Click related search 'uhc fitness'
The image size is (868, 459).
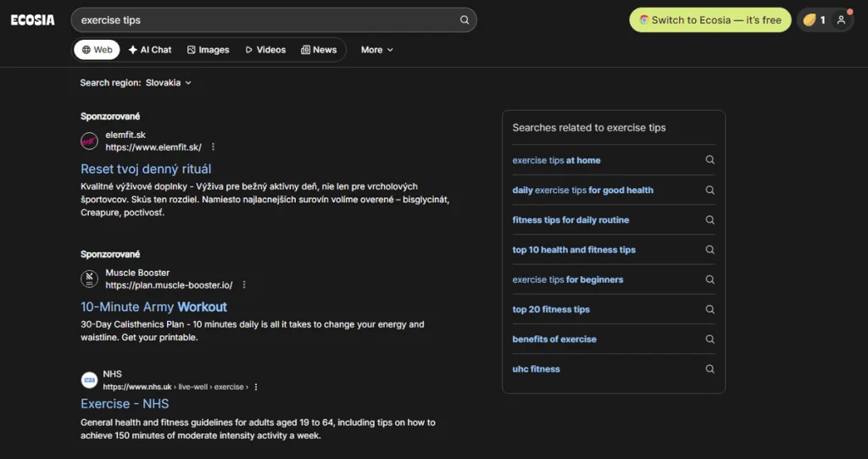tap(537, 369)
